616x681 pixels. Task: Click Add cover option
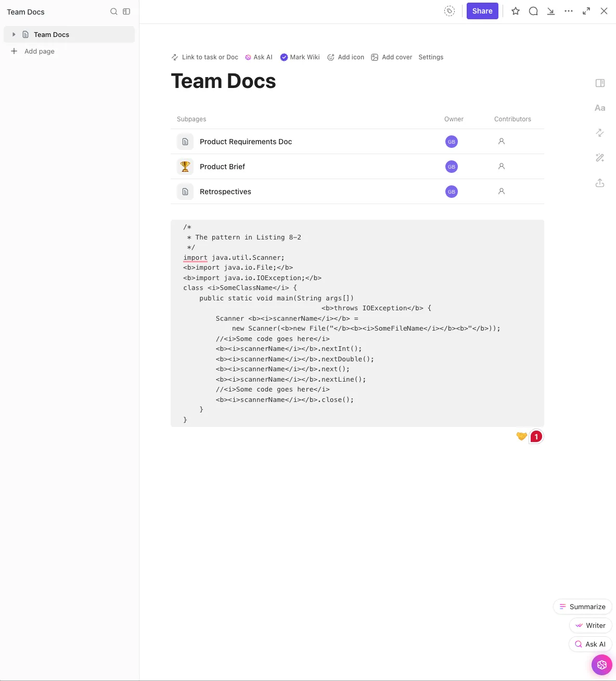click(391, 57)
